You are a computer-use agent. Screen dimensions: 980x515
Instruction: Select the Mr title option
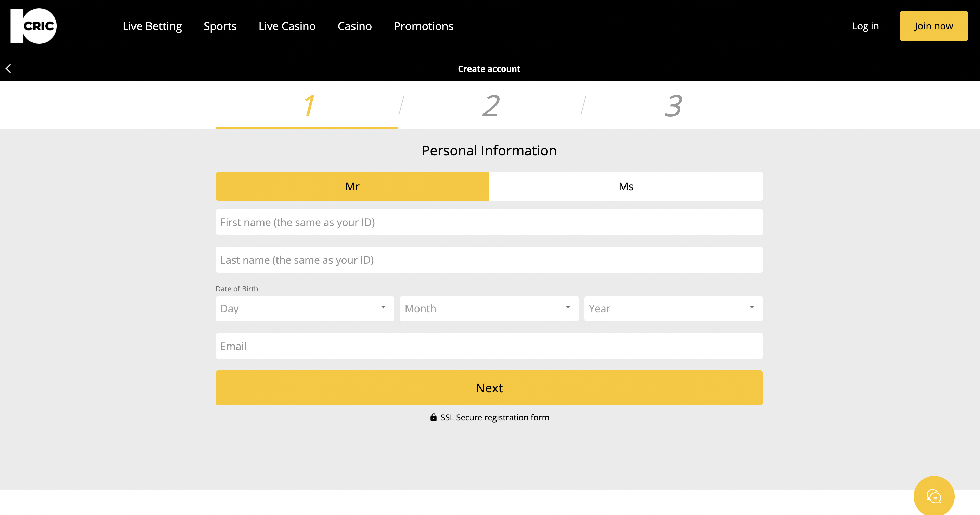click(352, 186)
